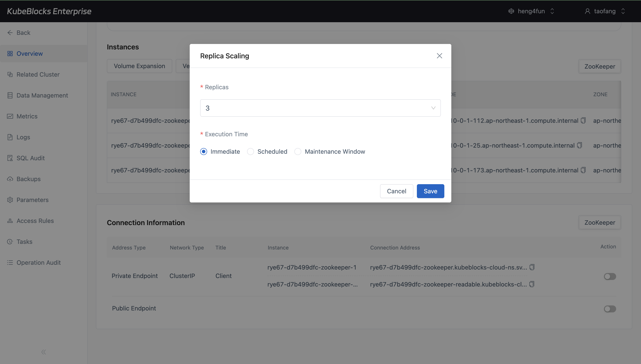Close the Replica Scaling dialog with X

coord(439,56)
